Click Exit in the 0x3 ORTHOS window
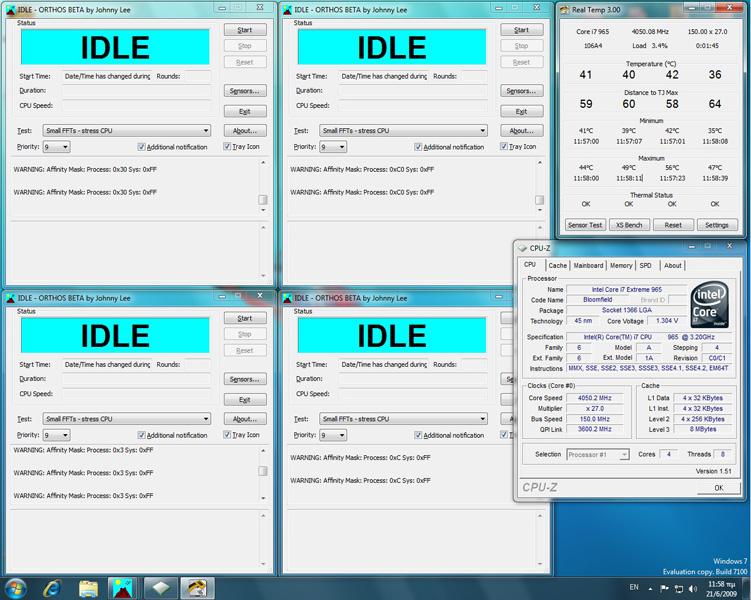 (245, 400)
